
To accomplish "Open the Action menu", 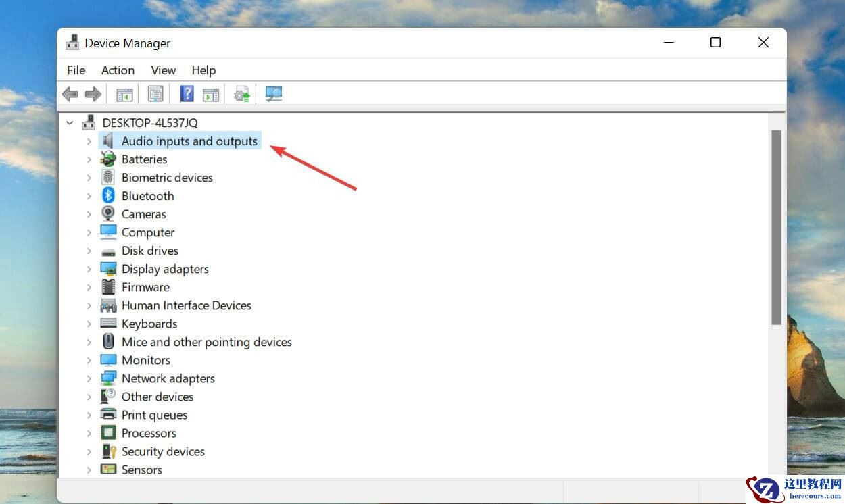I will point(118,70).
